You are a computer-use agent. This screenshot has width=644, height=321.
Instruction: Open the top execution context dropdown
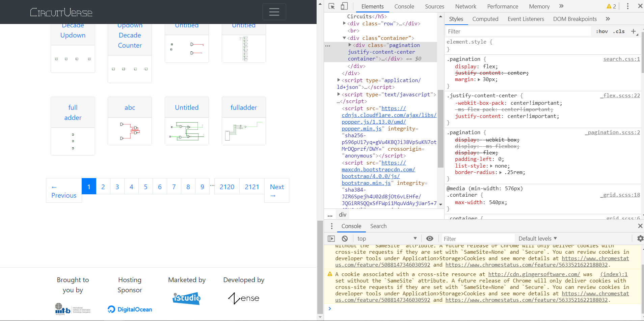pos(387,239)
